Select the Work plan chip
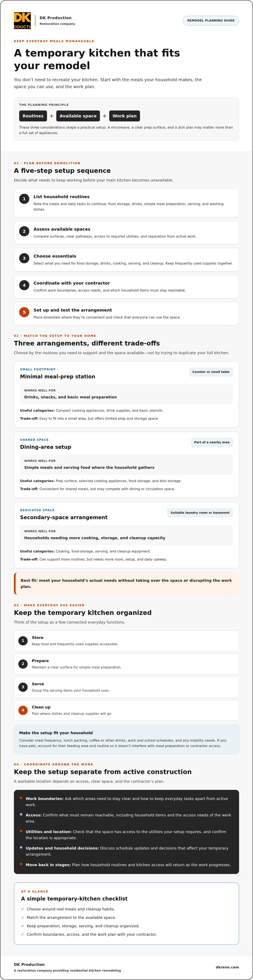The height and width of the screenshot is (980, 253). click(x=124, y=116)
